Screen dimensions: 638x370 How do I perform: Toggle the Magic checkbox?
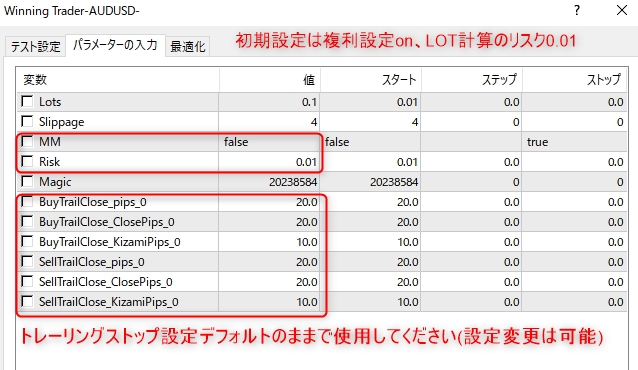coord(27,181)
